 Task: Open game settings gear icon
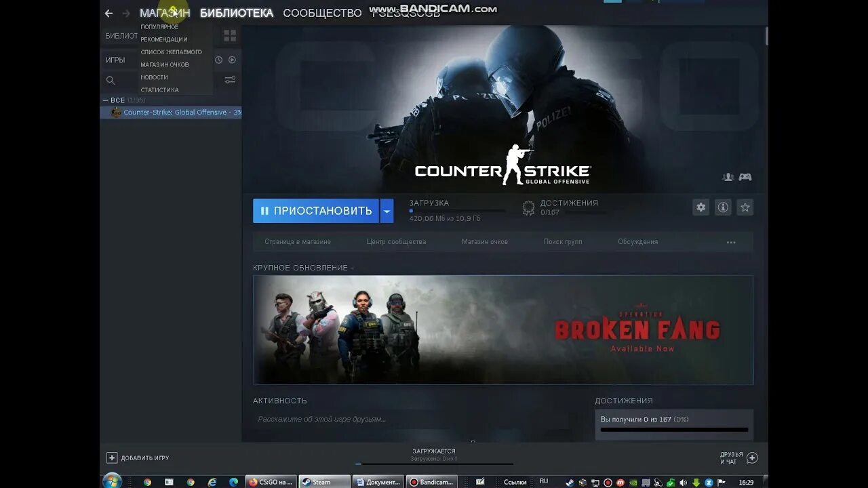tap(701, 207)
